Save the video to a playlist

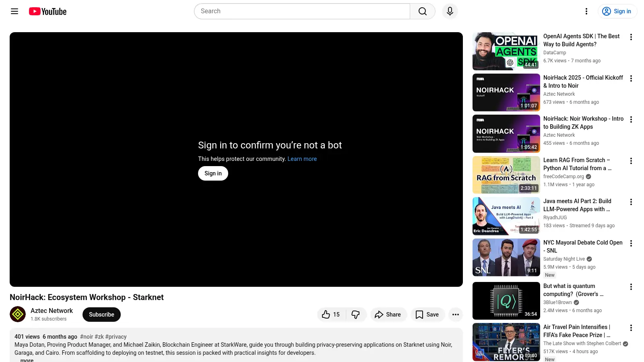tap(427, 315)
